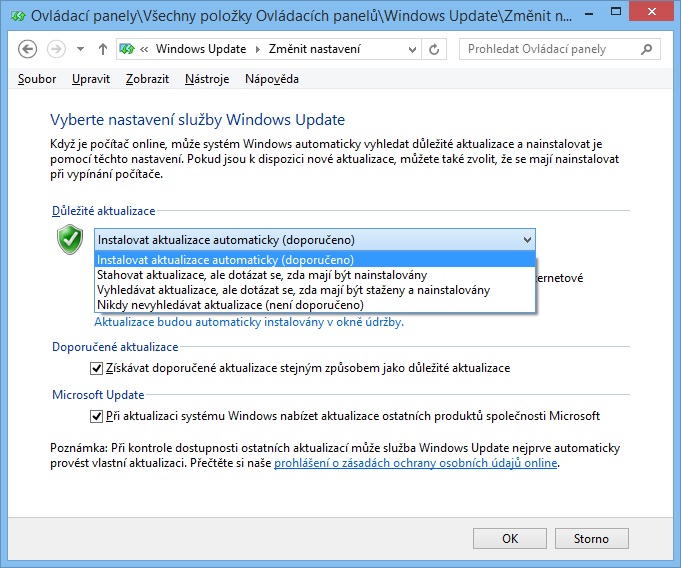Click the breadcrumb arrow after Windows Update

pyautogui.click(x=258, y=50)
